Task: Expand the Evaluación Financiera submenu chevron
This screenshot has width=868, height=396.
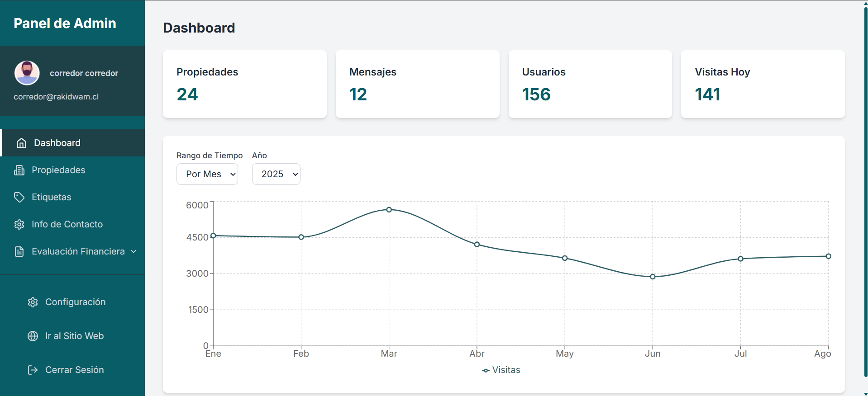Action: 134,251
